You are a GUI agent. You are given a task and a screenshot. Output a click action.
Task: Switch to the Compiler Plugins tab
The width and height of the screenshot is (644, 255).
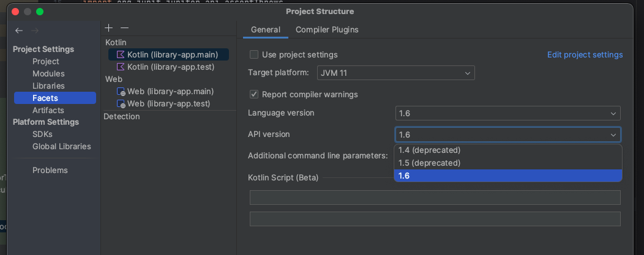tap(327, 29)
